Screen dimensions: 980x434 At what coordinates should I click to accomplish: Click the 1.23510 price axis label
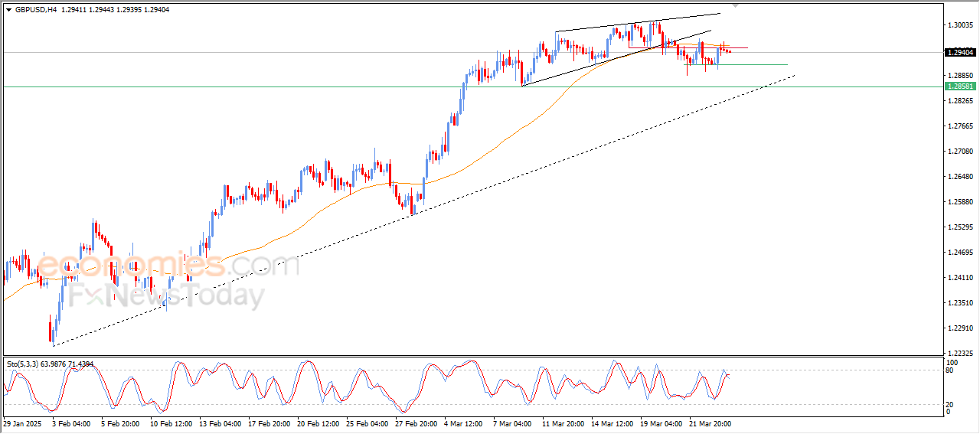pos(960,303)
